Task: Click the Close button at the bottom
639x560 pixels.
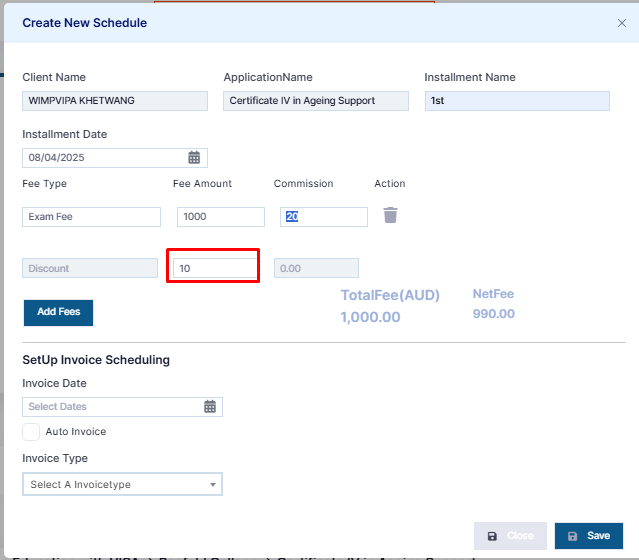Action: (x=510, y=536)
